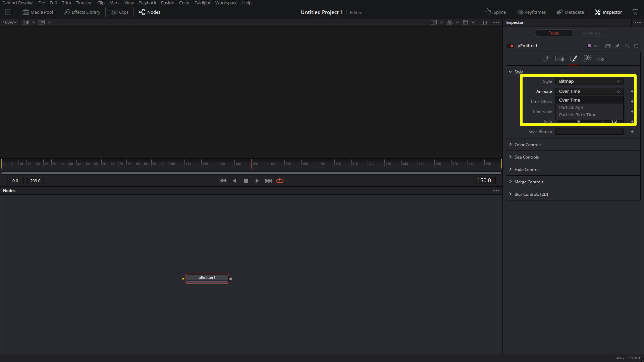Viewport: 644px width, 362px height.
Task: Click the Style Bitmap input field
Action: pos(589,132)
